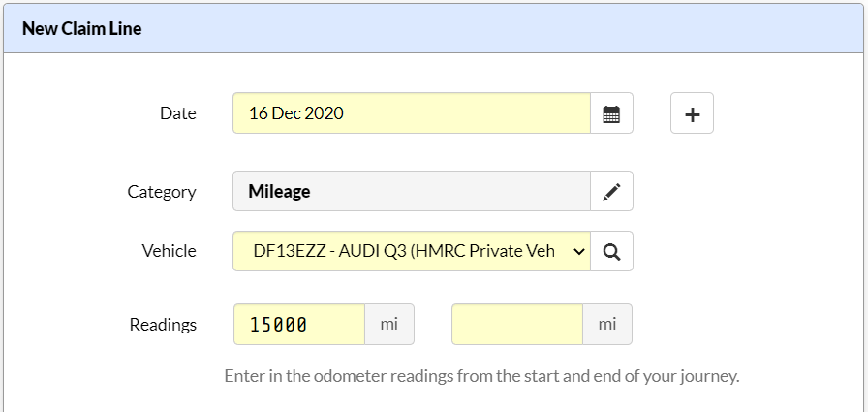Viewport: 868px width, 412px height.
Task: Click the mi unit after 15000
Action: [389, 324]
